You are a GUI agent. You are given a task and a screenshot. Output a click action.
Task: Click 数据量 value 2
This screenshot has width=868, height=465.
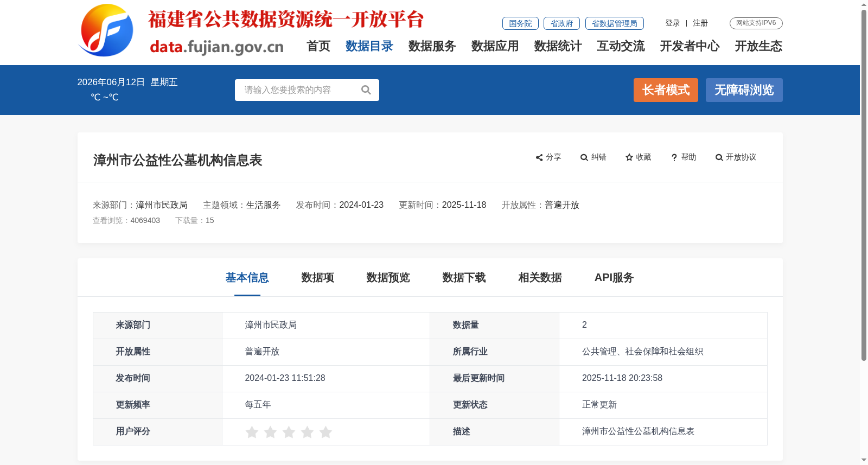click(585, 325)
